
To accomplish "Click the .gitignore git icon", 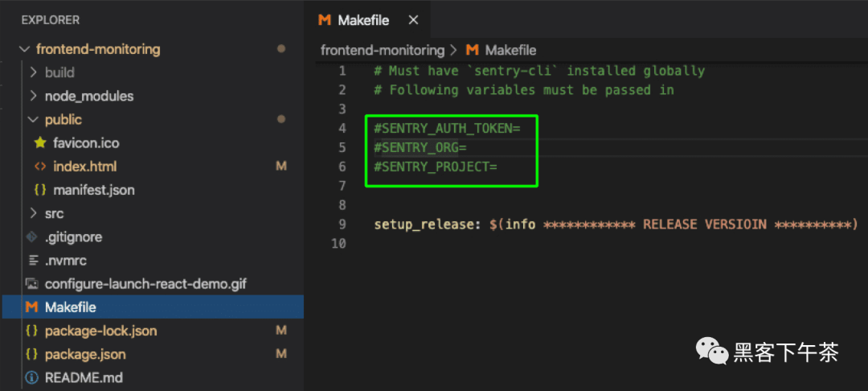I will coord(32,237).
